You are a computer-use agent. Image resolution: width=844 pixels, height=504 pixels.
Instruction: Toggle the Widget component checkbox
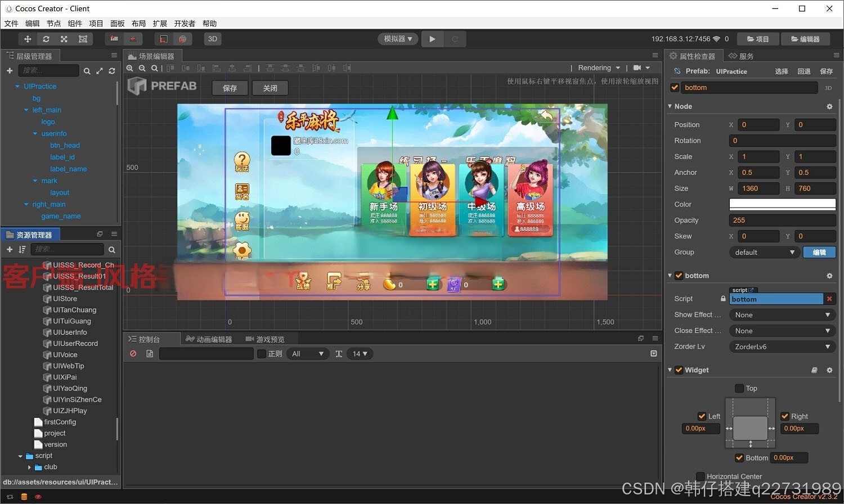click(679, 370)
